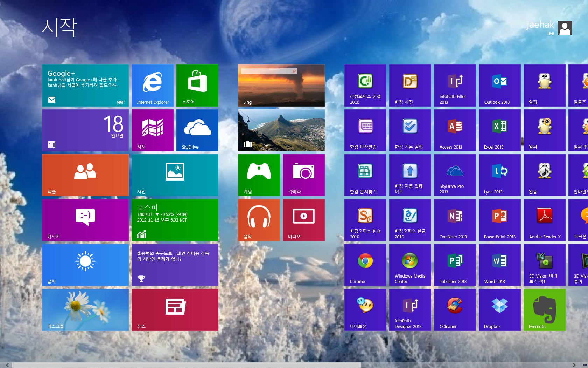Open the travel tile with mountain photo
588x368 pixels.
(281, 130)
